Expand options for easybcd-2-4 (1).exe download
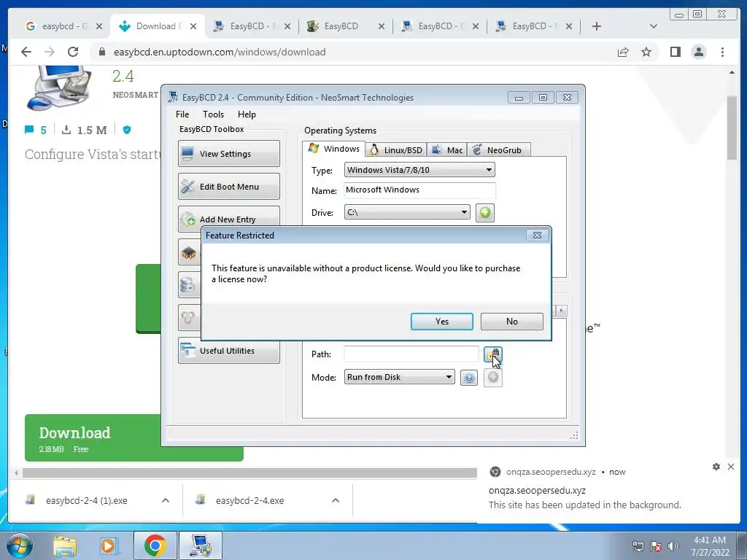The image size is (747, 560). 166,500
